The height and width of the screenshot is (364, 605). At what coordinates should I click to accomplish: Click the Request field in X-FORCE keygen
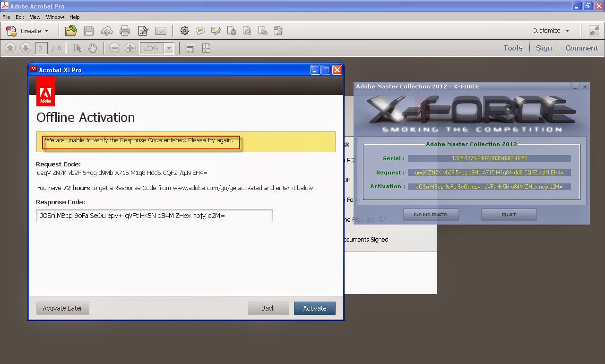tap(489, 173)
